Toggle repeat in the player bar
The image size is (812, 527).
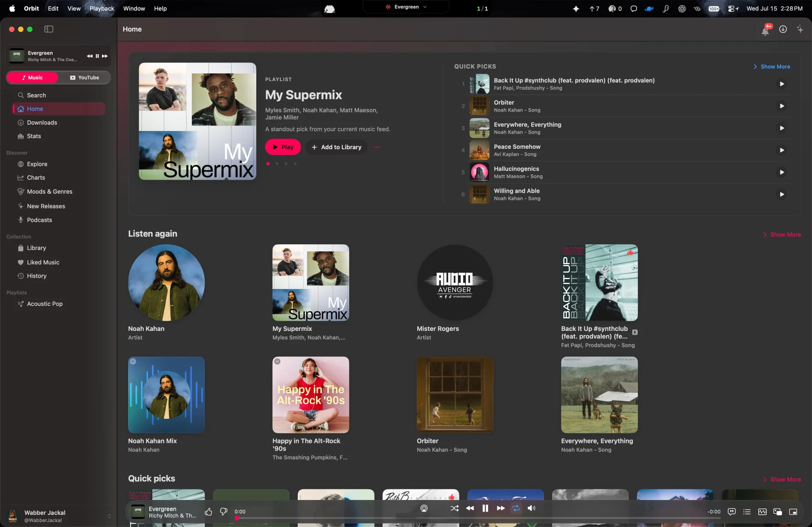(x=516, y=508)
